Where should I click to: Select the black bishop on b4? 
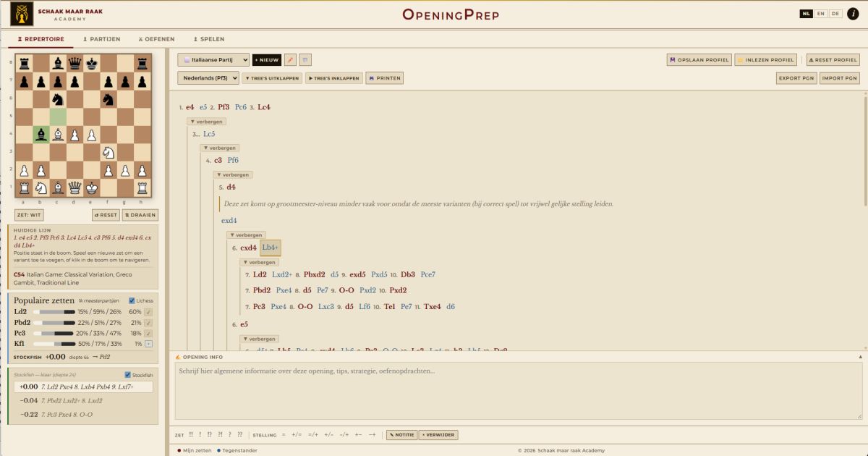pos(41,135)
